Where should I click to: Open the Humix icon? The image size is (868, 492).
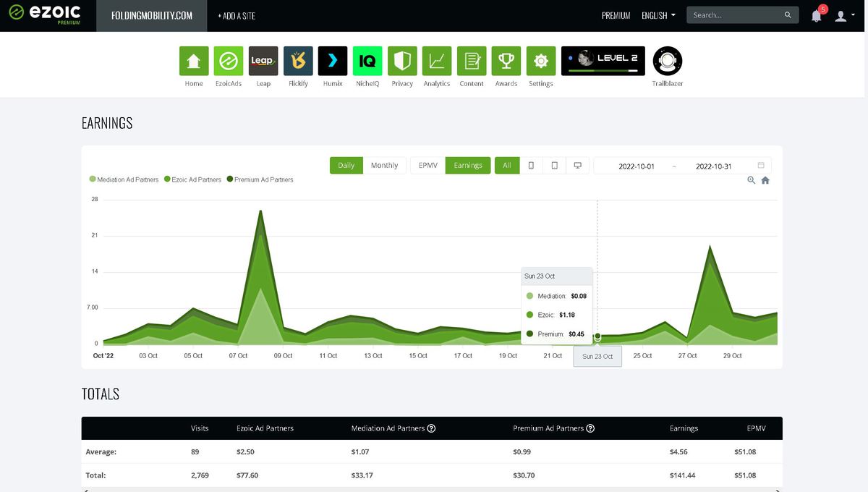pyautogui.click(x=333, y=61)
